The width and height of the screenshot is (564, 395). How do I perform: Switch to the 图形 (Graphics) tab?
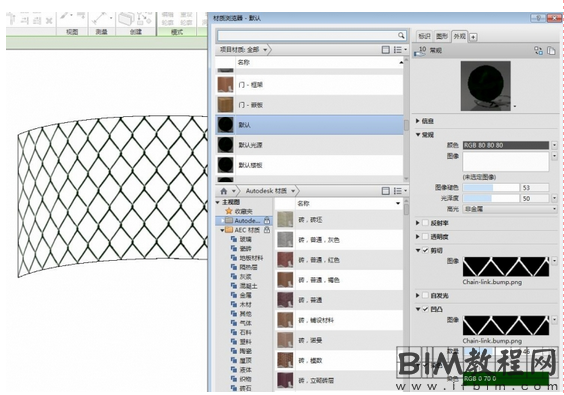442,36
